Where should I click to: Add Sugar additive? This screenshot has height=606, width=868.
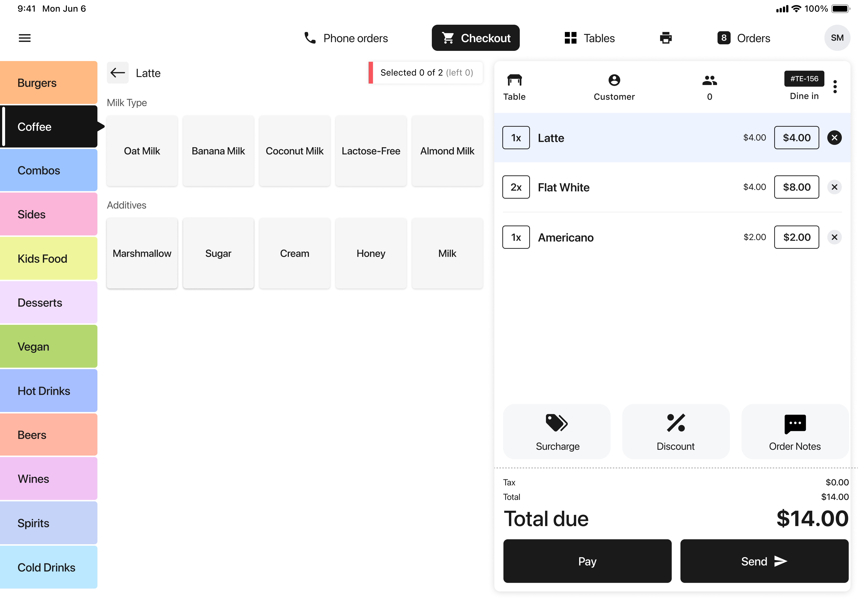[x=219, y=253]
